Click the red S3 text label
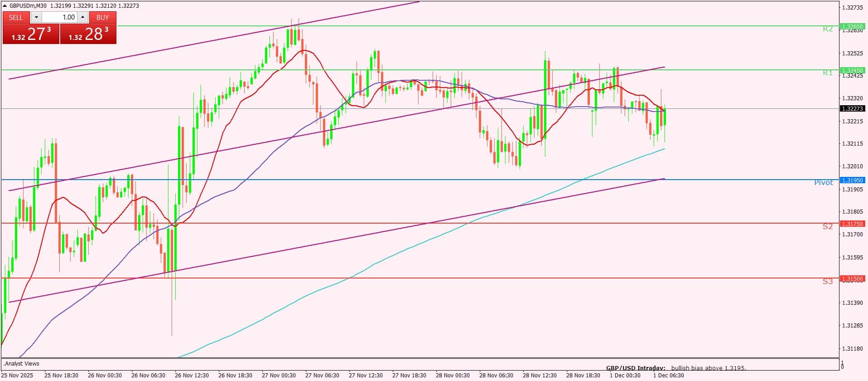Viewport: 868px width, 381px height. click(827, 281)
